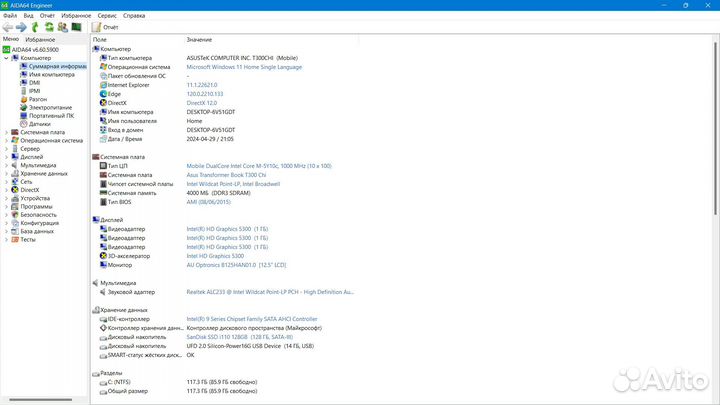Click the Forward navigation arrow in toolbar
The image size is (720, 405).
(21, 27)
